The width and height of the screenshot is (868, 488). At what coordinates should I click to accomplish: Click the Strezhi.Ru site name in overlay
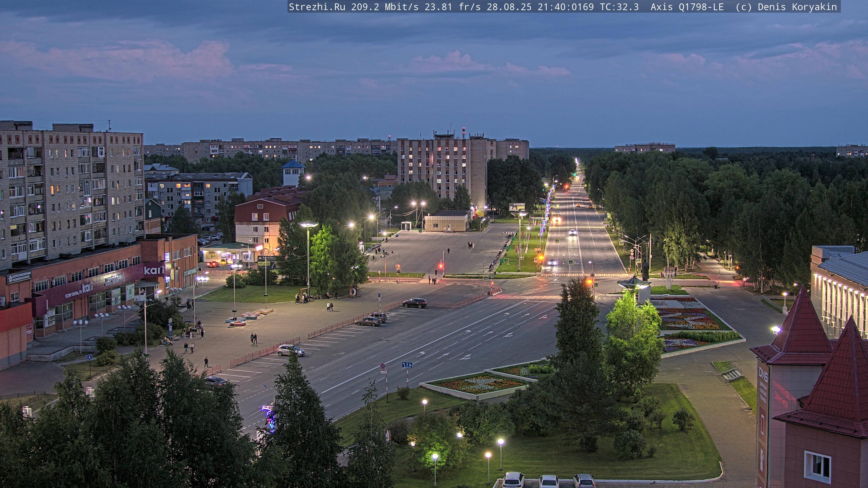point(317,7)
